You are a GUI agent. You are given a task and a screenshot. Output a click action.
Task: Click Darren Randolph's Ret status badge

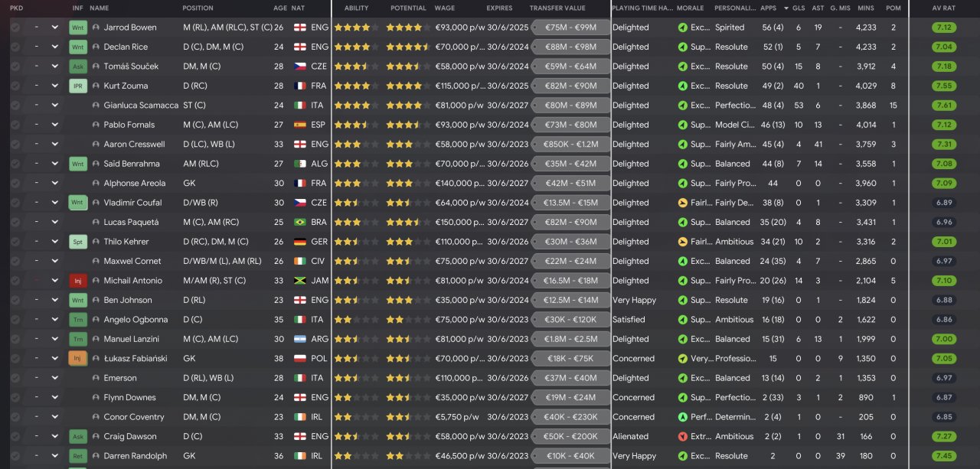tap(77, 456)
